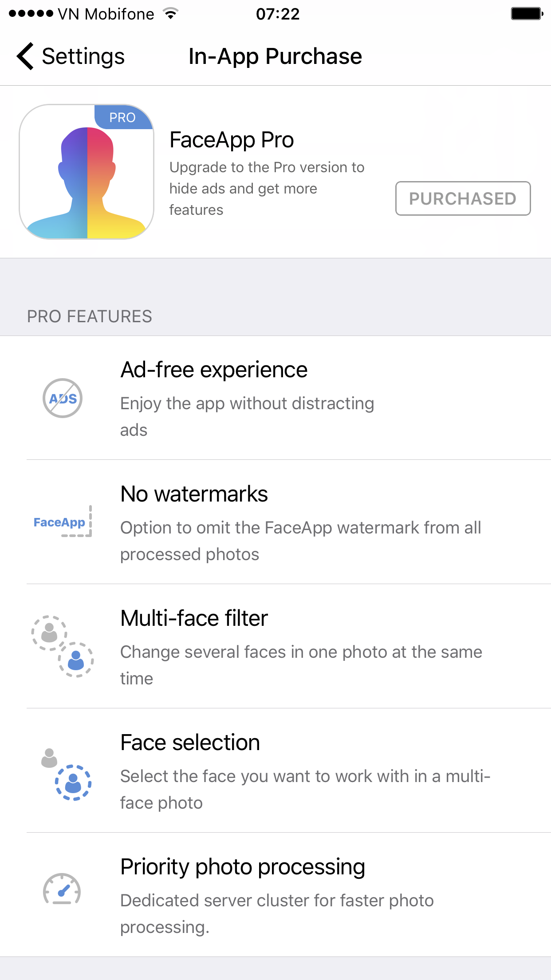Tap the blue PRO badge
The width and height of the screenshot is (551, 980).
(123, 117)
